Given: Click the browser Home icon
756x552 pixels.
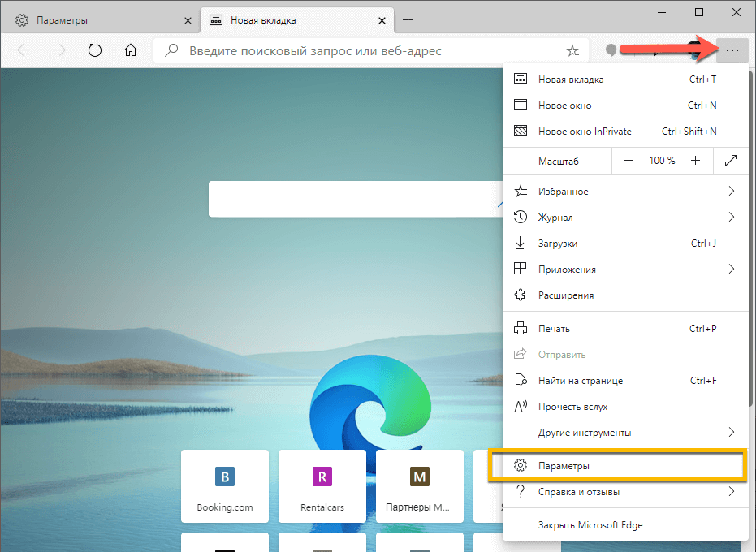Looking at the screenshot, I should tap(130, 50).
